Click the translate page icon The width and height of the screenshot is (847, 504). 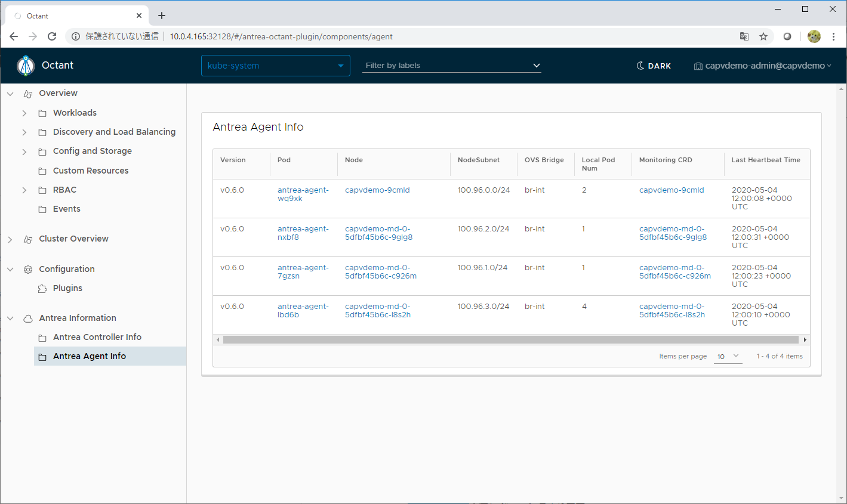pos(744,36)
